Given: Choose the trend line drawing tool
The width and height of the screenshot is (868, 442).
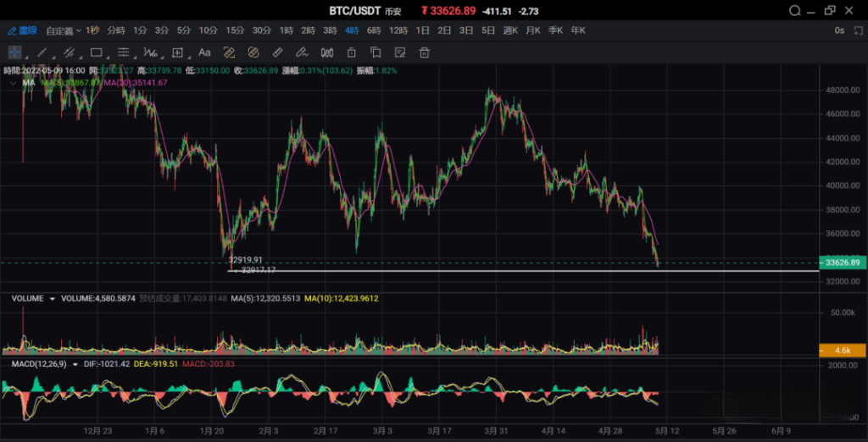Looking at the screenshot, I should coord(42,52).
